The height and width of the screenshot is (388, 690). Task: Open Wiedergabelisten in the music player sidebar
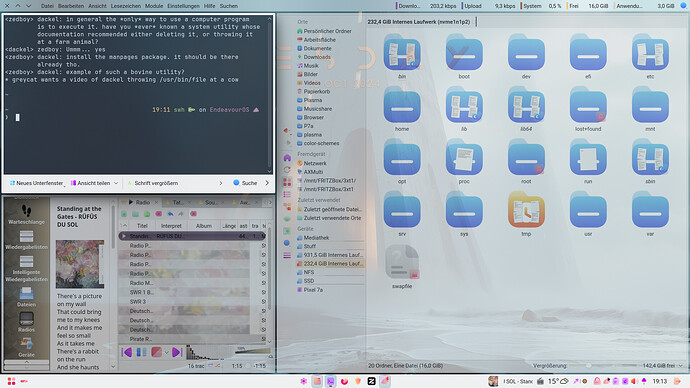coord(26,240)
